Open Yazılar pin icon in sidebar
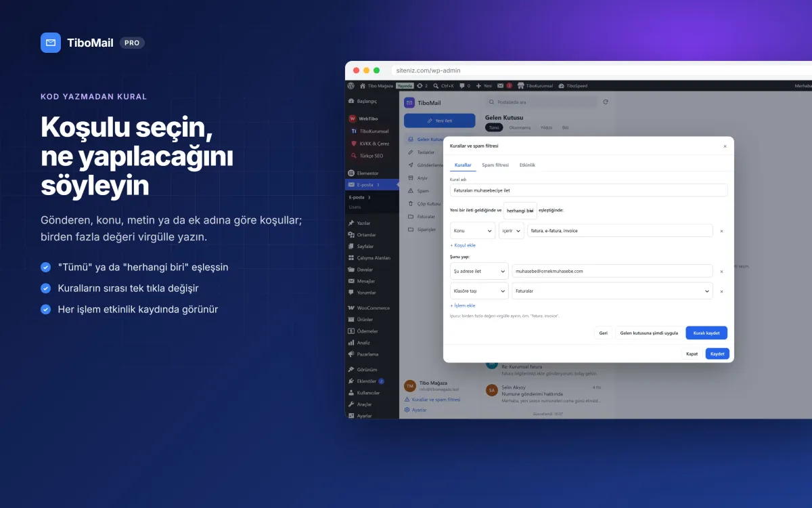This screenshot has height=508, width=812. [x=351, y=223]
